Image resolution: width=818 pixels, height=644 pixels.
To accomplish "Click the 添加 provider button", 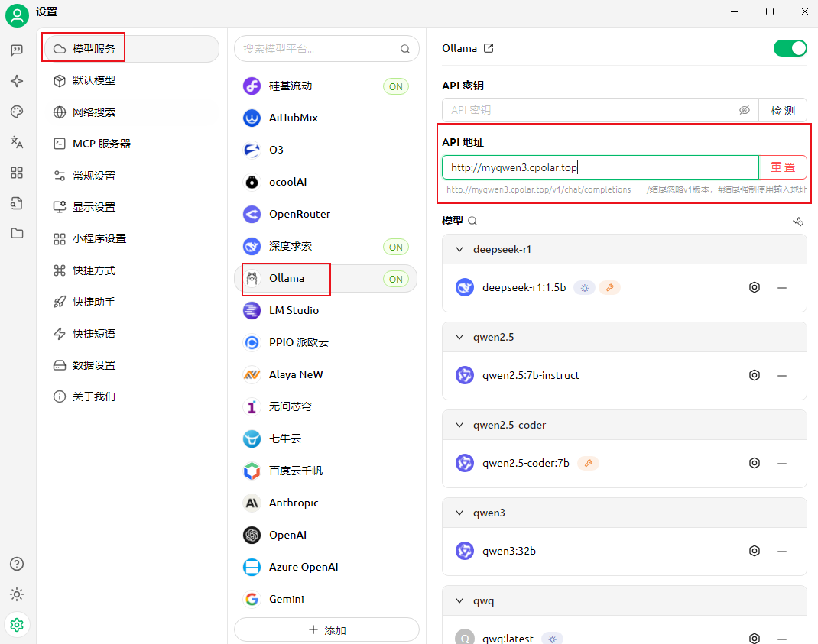I will pos(326,630).
